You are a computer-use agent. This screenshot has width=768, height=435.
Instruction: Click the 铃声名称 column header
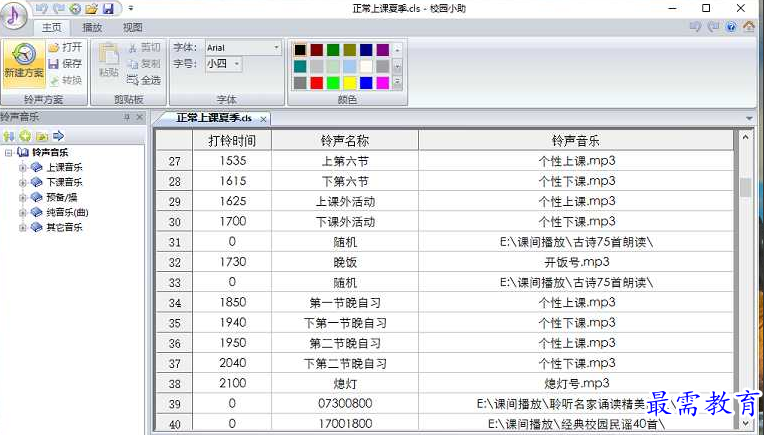pyautogui.click(x=345, y=141)
